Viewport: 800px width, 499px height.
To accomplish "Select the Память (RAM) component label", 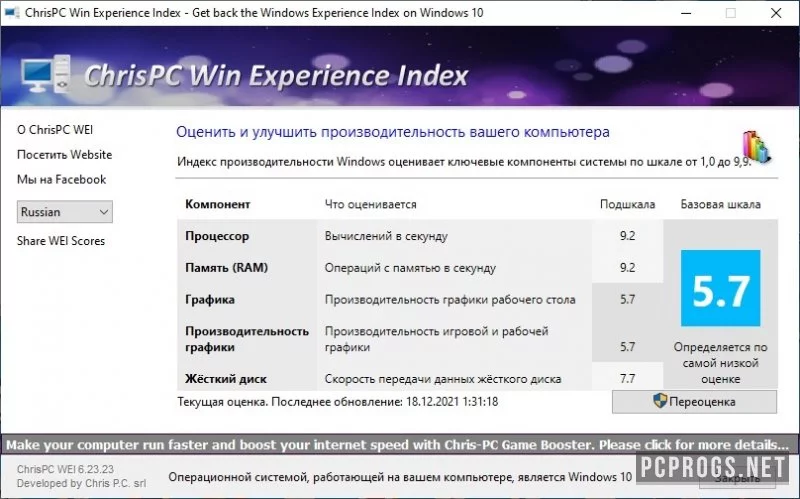I will (227, 268).
